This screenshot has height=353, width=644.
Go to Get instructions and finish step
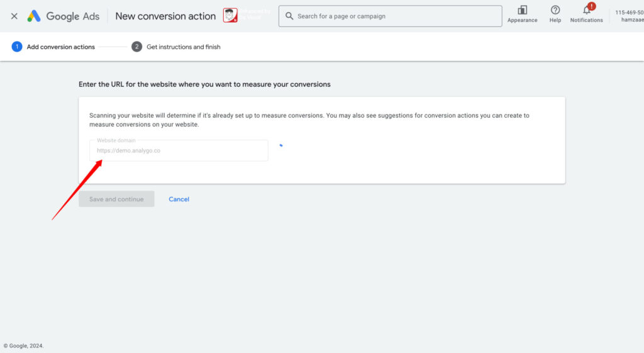click(183, 47)
